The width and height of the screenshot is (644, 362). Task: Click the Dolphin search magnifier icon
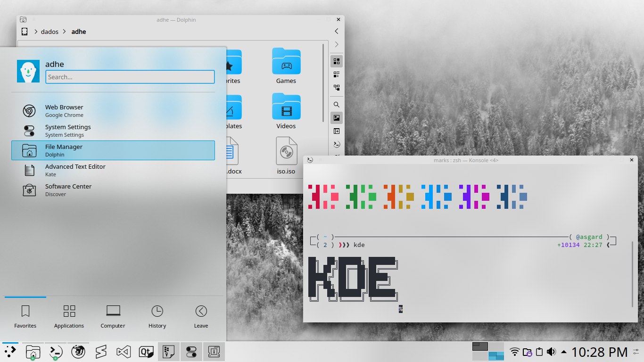click(337, 105)
